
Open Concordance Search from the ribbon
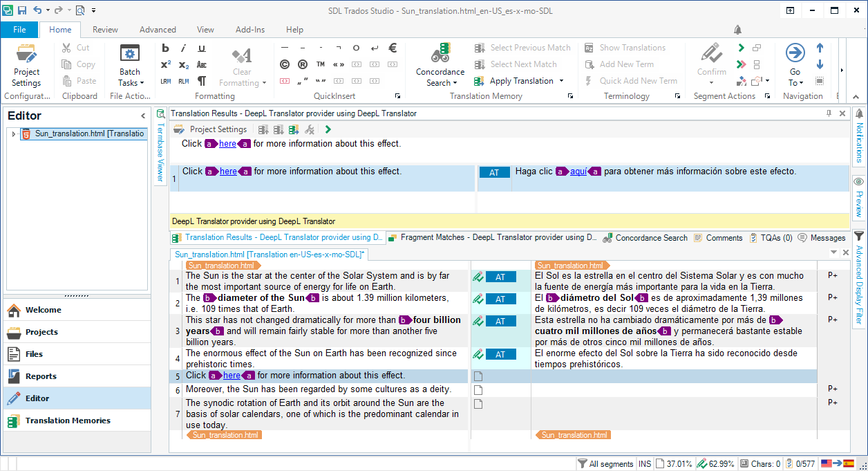(440, 66)
